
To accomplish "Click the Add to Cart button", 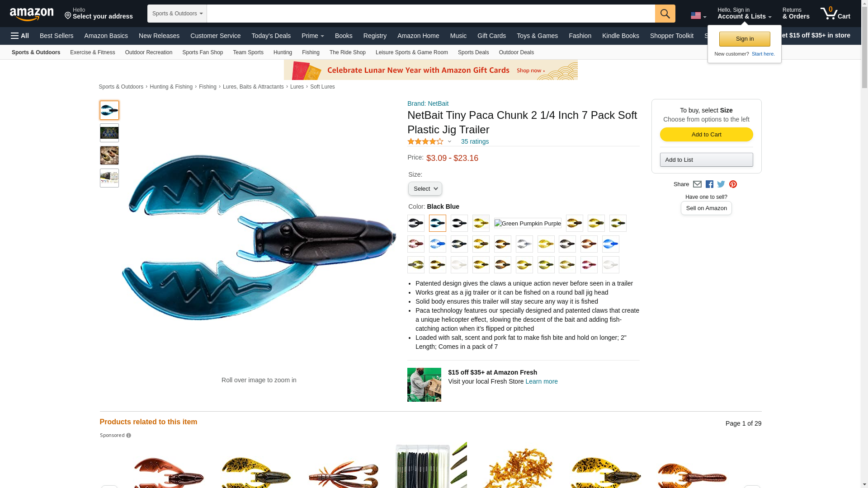I will pyautogui.click(x=706, y=135).
